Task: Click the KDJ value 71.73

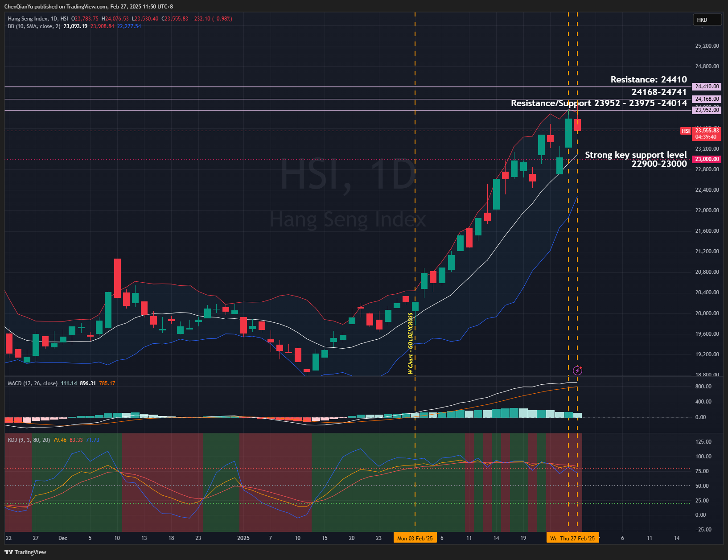Action: [93, 440]
